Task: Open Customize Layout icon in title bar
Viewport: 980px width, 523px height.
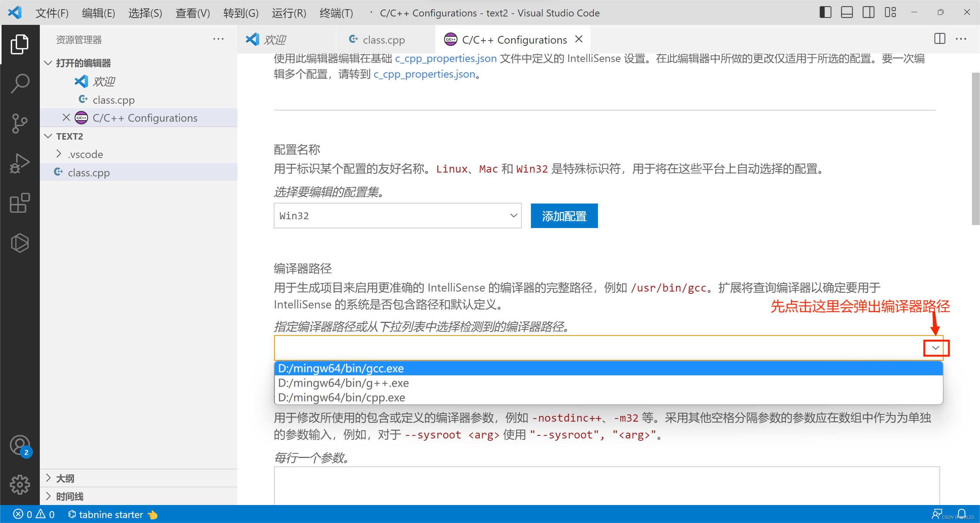Action: click(x=890, y=13)
